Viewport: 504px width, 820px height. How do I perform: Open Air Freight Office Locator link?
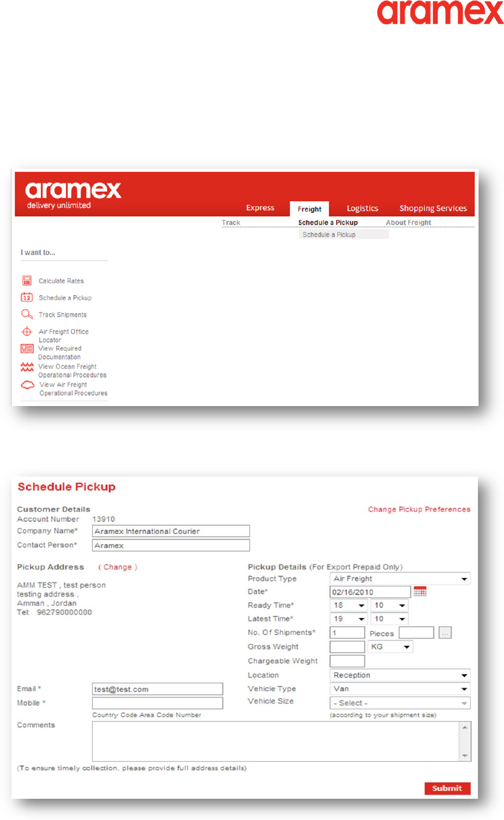(x=64, y=336)
